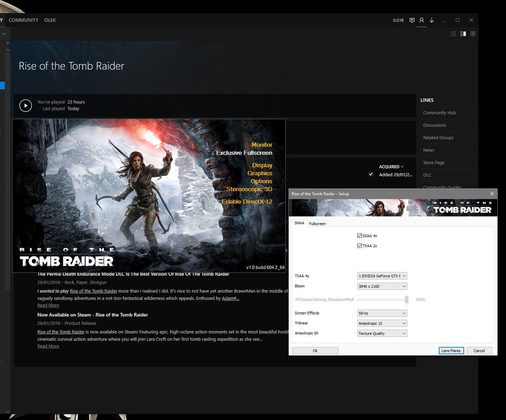Open the 3840 x 2160 resolution dropdown
Image resolution: width=506 pixels, height=420 pixels.
pos(382,286)
